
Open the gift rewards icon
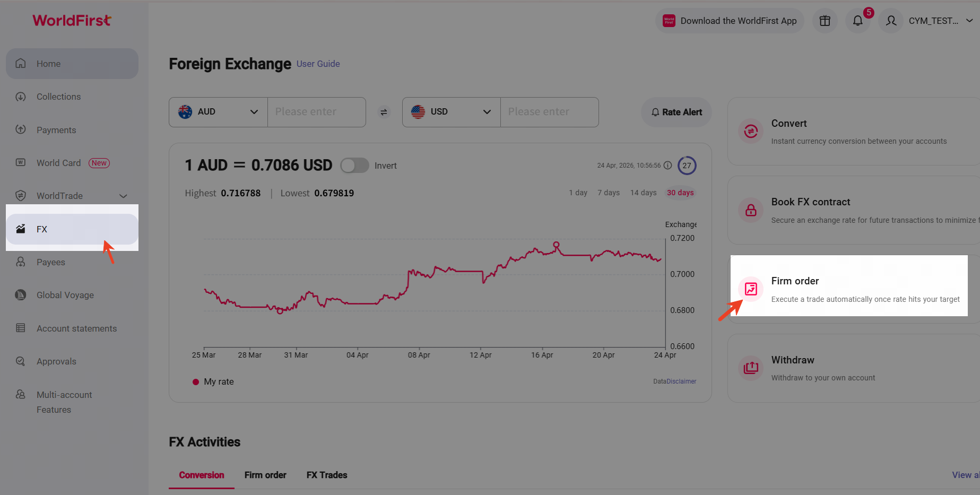pyautogui.click(x=825, y=21)
